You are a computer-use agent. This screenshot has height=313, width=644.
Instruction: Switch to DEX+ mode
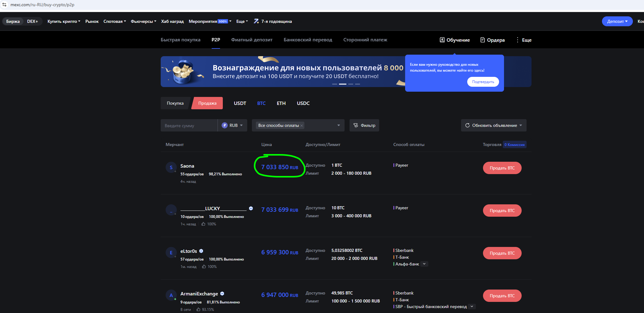pos(32,21)
